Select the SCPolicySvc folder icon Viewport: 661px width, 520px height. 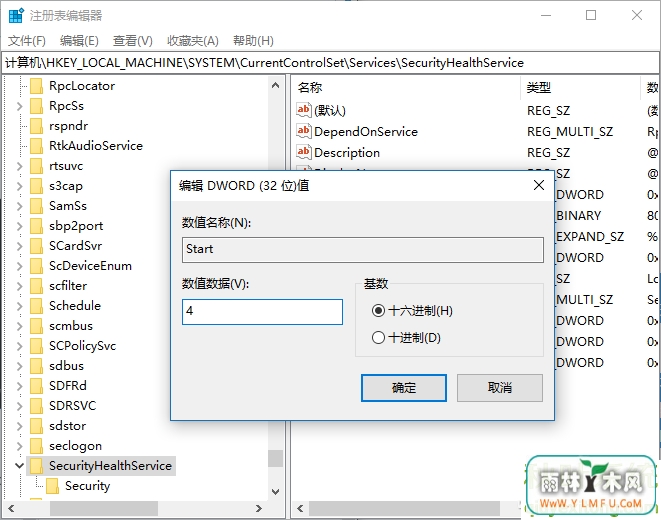[37, 346]
